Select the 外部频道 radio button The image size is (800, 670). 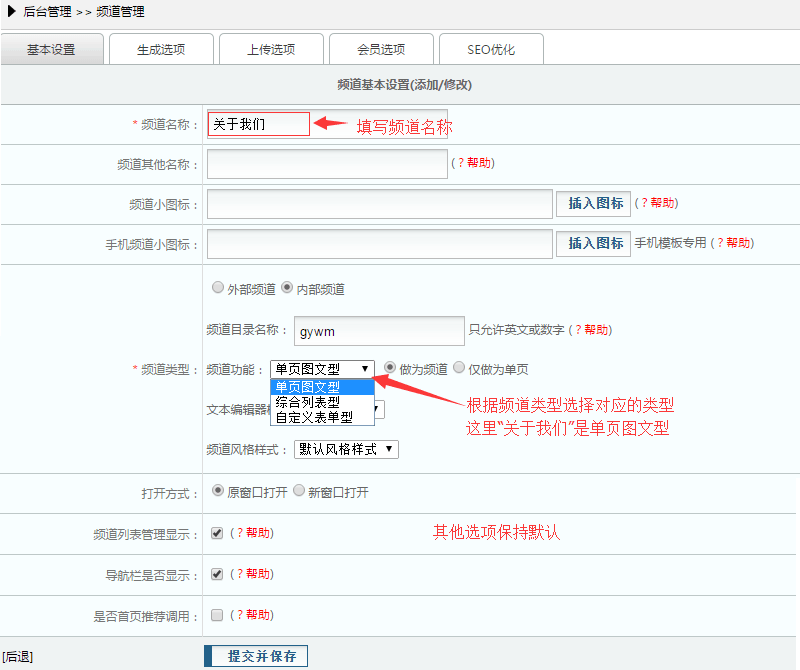[218, 288]
